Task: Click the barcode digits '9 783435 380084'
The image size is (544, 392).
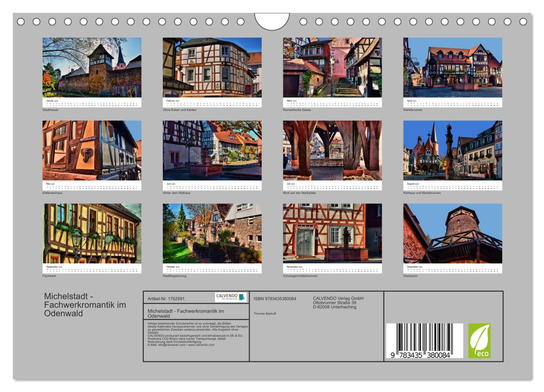Action: point(420,355)
